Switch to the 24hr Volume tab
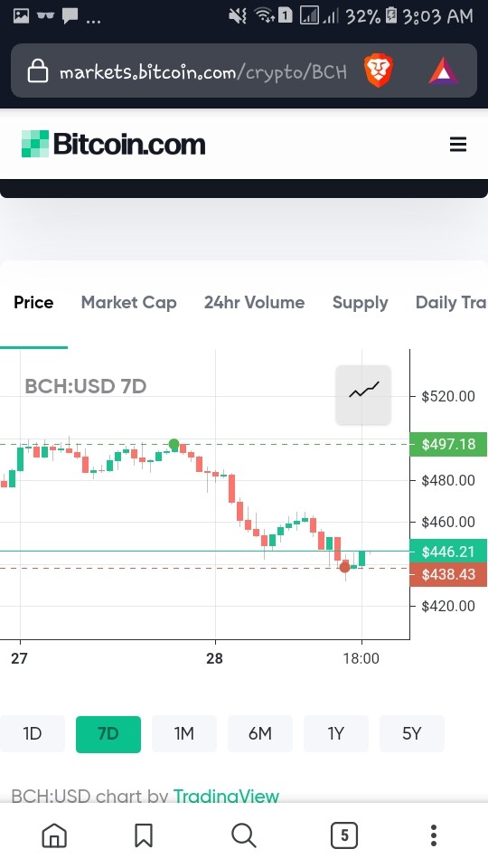The height and width of the screenshot is (868, 488). (x=255, y=302)
